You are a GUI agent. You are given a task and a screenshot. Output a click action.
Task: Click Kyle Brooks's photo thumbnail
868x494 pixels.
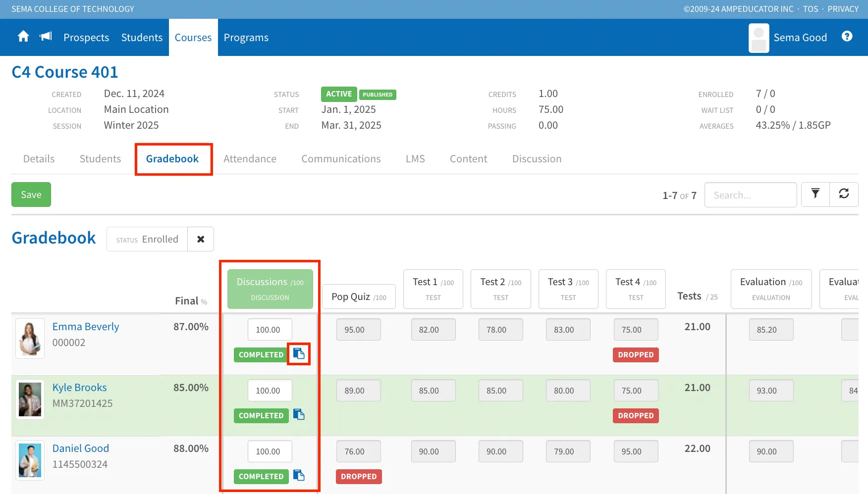pyautogui.click(x=30, y=399)
